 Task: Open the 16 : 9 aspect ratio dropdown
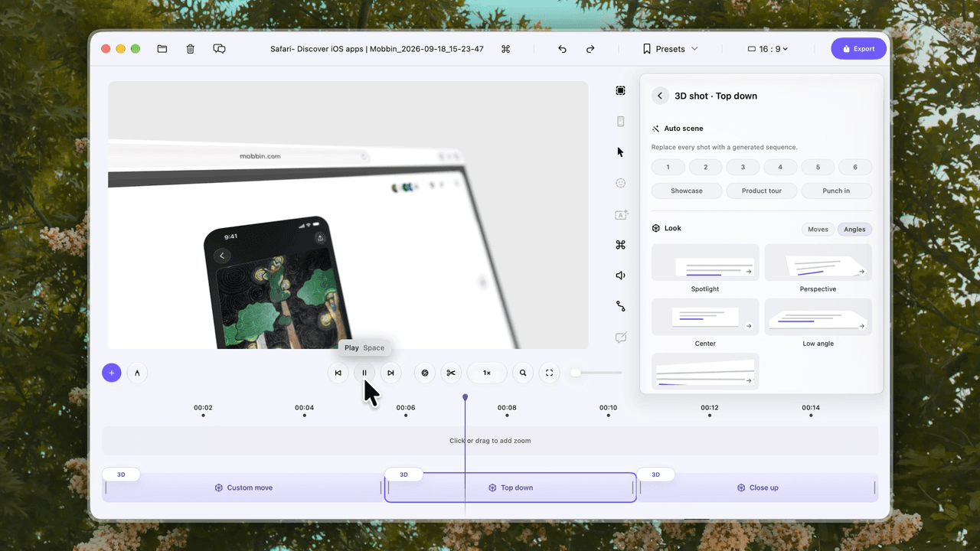click(768, 49)
